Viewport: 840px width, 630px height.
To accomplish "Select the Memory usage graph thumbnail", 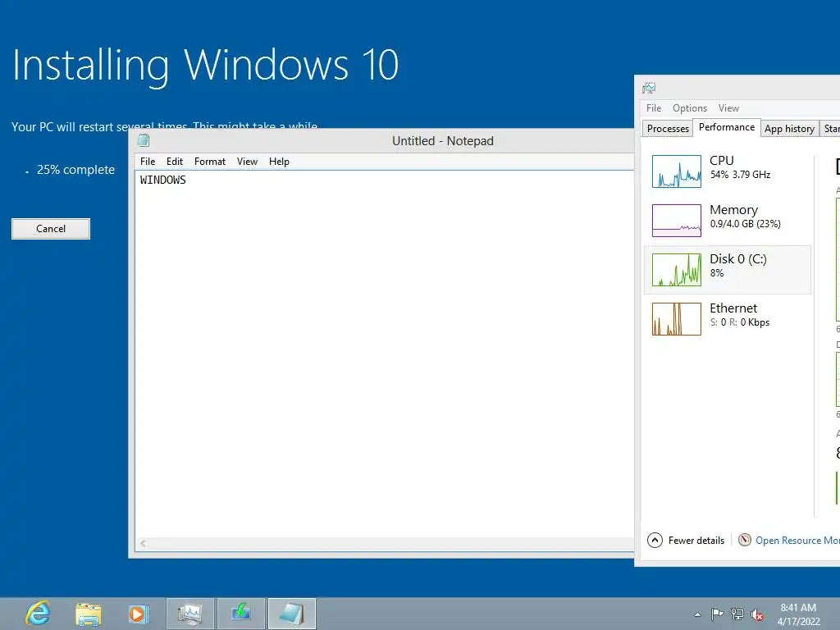I will coord(677,220).
